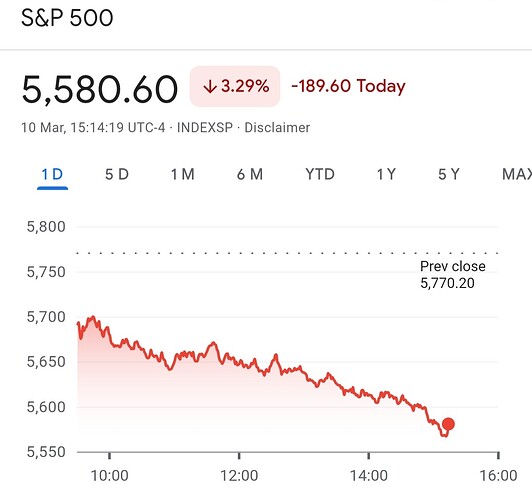
Task: Open the 1M chart range
Action: 183,174
